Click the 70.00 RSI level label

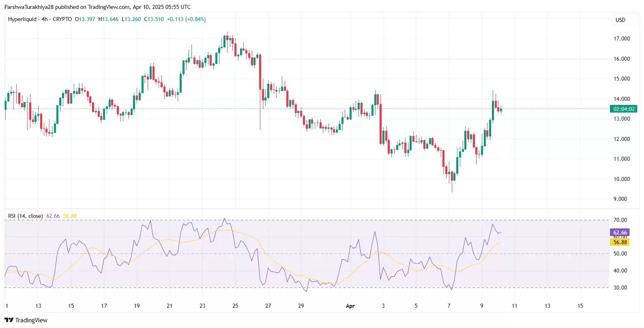point(620,220)
